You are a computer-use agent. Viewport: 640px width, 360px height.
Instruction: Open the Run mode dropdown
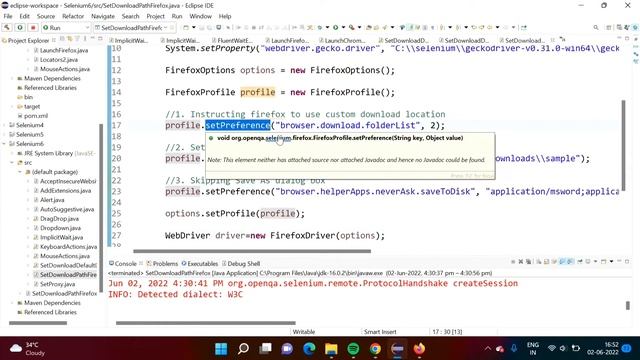[66, 28]
